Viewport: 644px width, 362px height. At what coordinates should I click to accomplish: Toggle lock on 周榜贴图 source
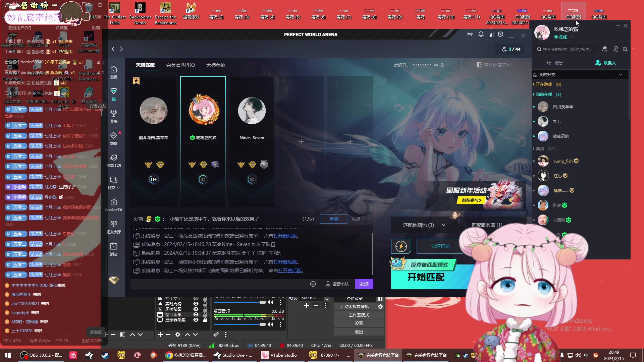[205, 309]
